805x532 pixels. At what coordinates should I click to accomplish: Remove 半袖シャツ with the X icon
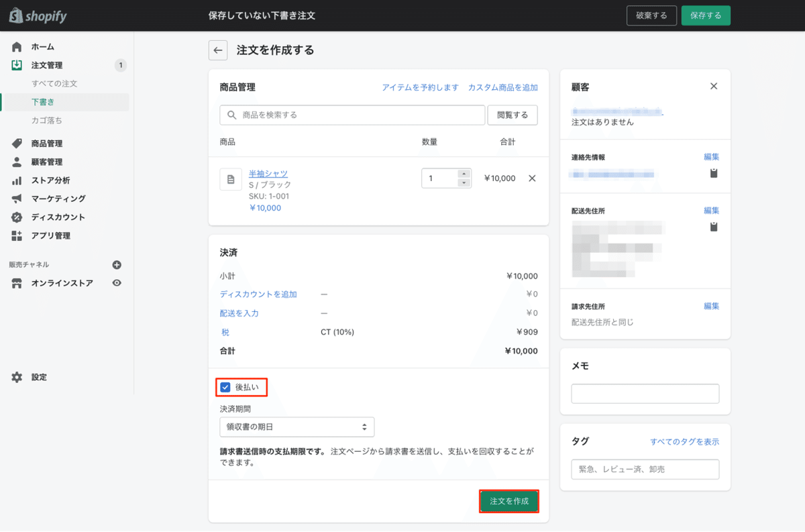tap(532, 178)
